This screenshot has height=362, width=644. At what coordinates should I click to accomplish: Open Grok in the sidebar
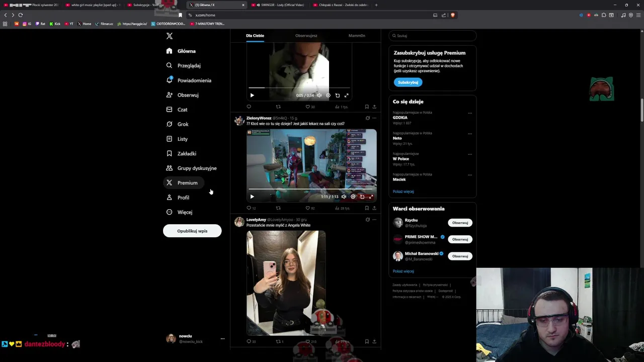pyautogui.click(x=177, y=124)
